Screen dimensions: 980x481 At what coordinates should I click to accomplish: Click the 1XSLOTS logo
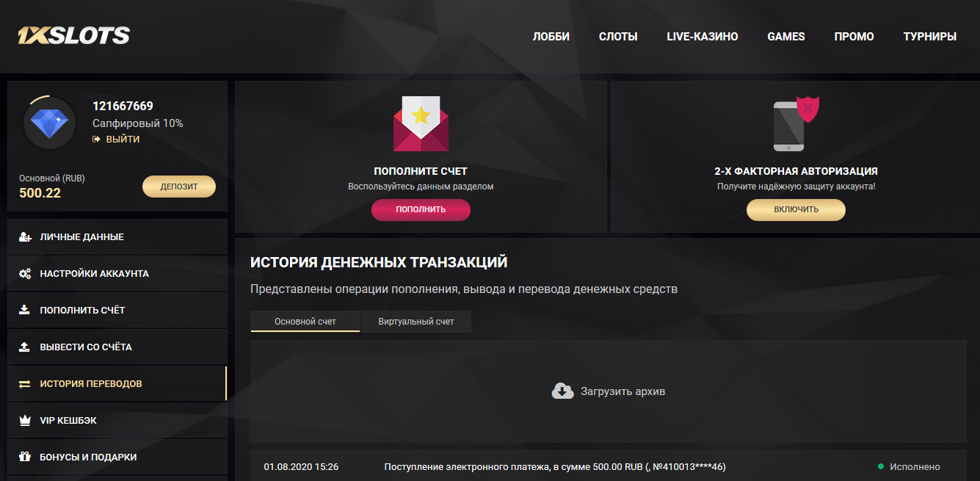click(74, 35)
